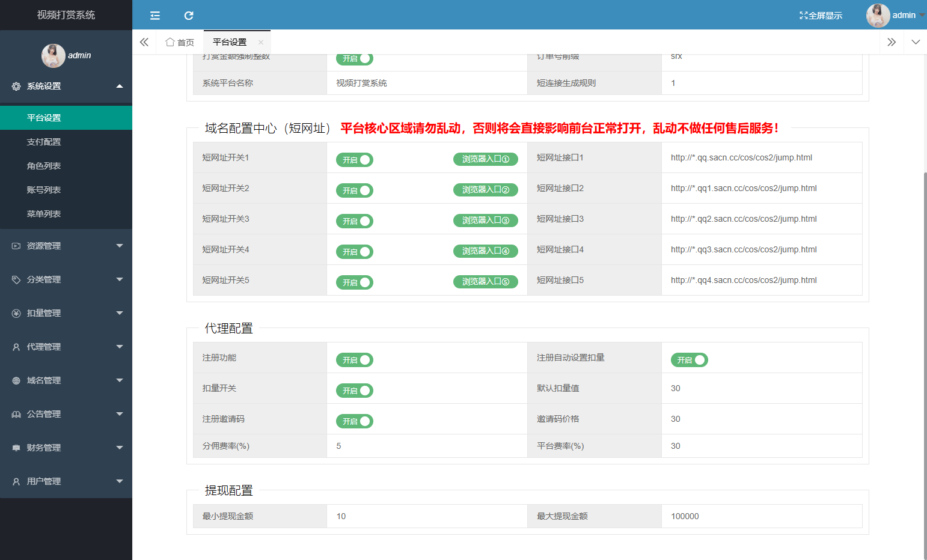Open 菜单列表 in the sidebar
This screenshot has height=560, width=927.
[66, 214]
